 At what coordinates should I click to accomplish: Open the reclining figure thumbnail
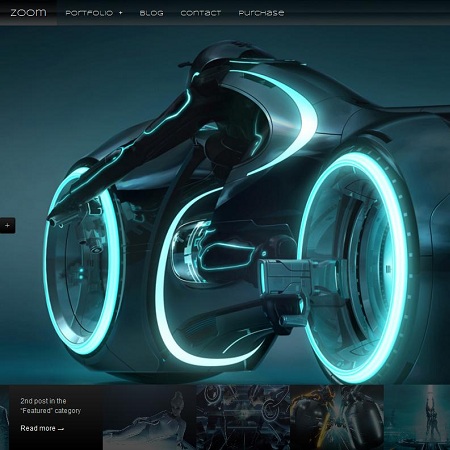(x=150, y=417)
